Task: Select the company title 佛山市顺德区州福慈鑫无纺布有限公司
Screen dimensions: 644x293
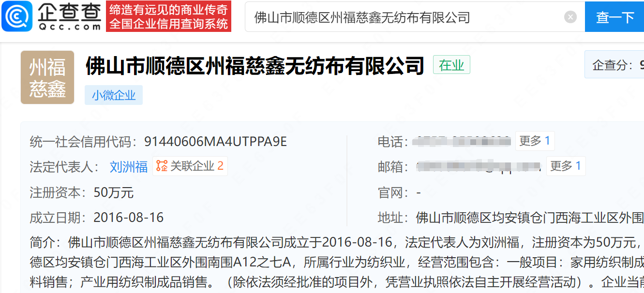Action: (255, 66)
